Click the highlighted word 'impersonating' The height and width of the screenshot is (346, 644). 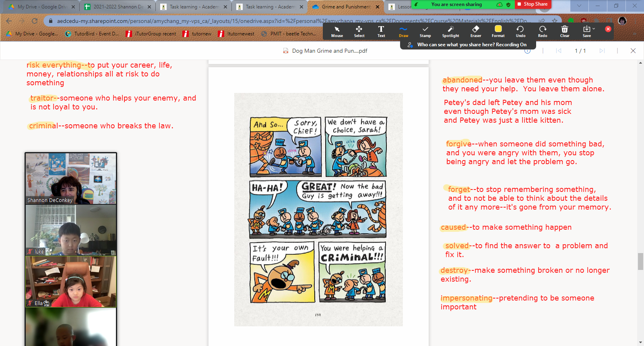pyautogui.click(x=466, y=298)
